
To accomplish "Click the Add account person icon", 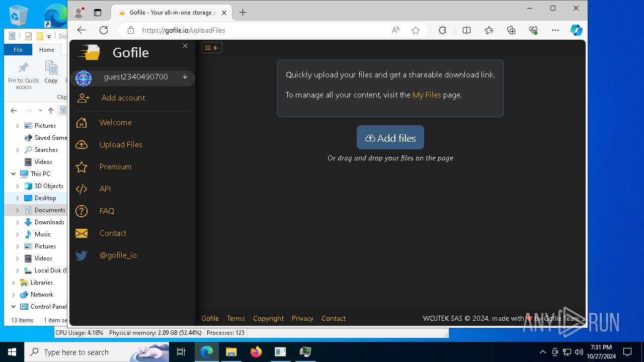I will tap(83, 99).
